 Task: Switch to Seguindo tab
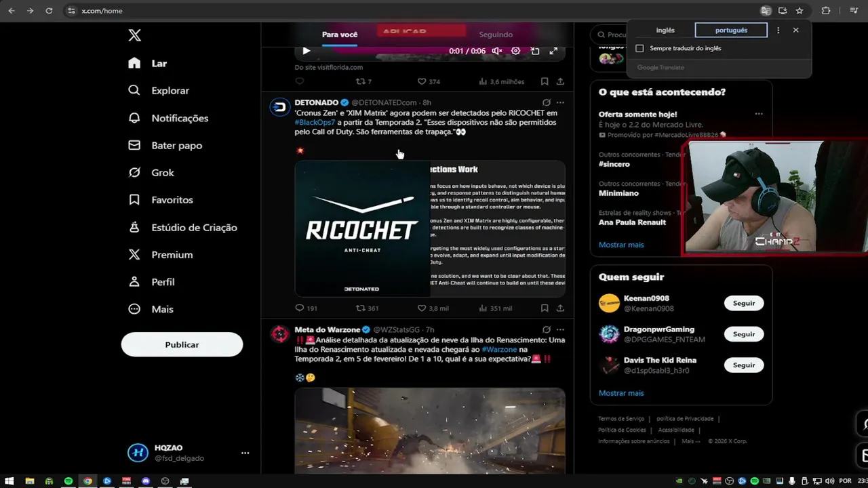click(x=496, y=35)
